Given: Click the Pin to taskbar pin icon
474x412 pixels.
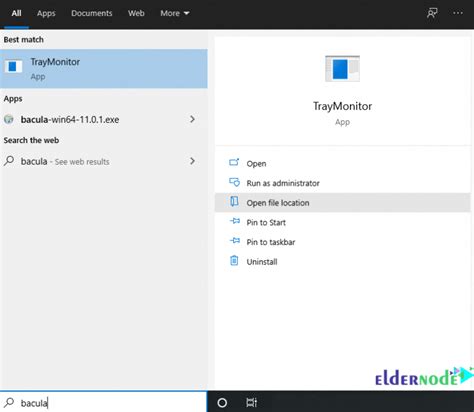Looking at the screenshot, I should (x=235, y=241).
